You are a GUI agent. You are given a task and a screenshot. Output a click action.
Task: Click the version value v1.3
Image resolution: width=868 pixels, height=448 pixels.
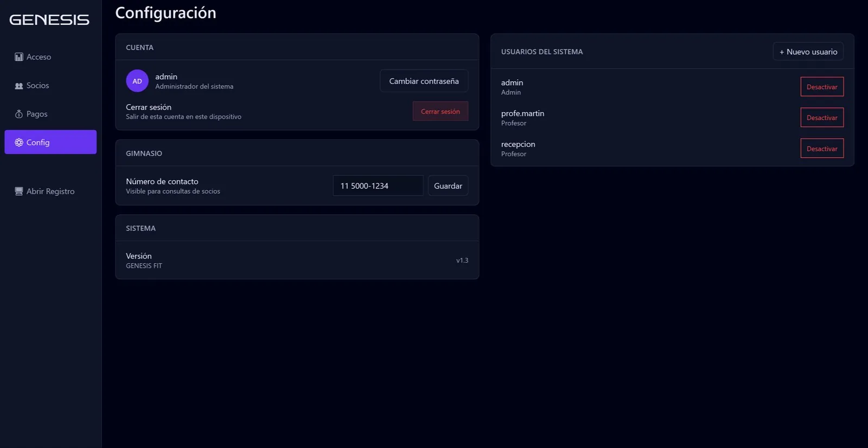[462, 260]
